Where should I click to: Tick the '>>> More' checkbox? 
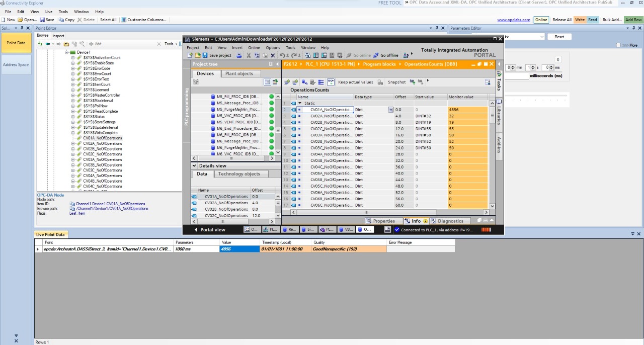pos(619,45)
